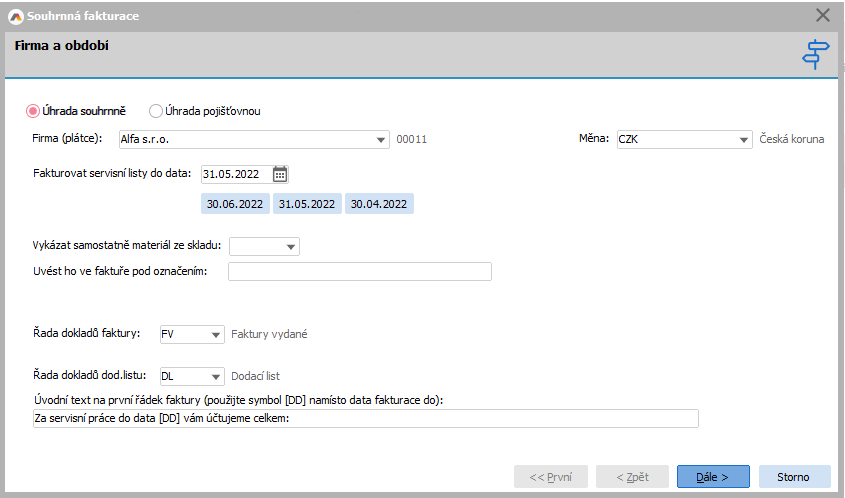The image size is (845, 498).
Task: Click the Storno cancel button
Action: tap(794, 477)
